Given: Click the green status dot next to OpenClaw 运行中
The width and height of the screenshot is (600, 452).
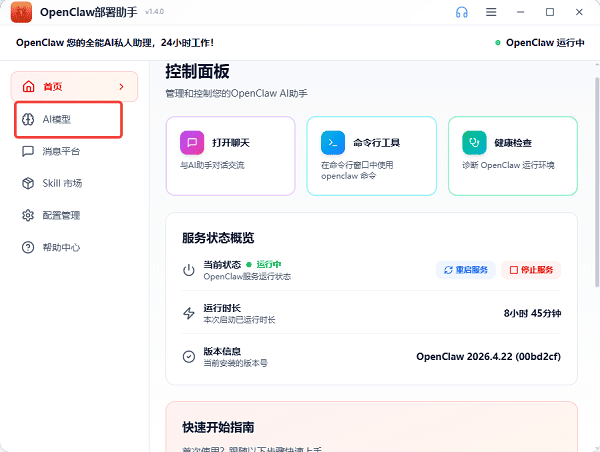Looking at the screenshot, I should click(497, 42).
